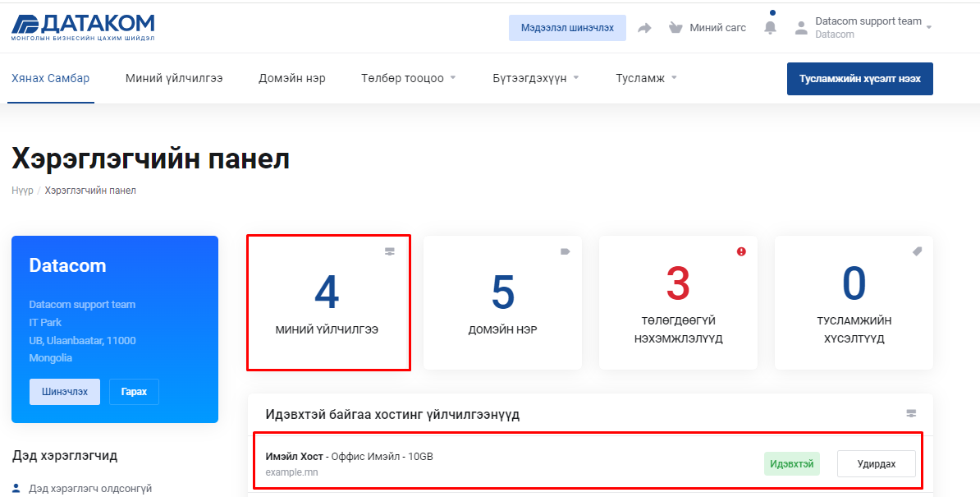Screen dimensions: 980x497
Task: Click the Тусламжийн хүсэлт нээх button
Action: pos(859,79)
